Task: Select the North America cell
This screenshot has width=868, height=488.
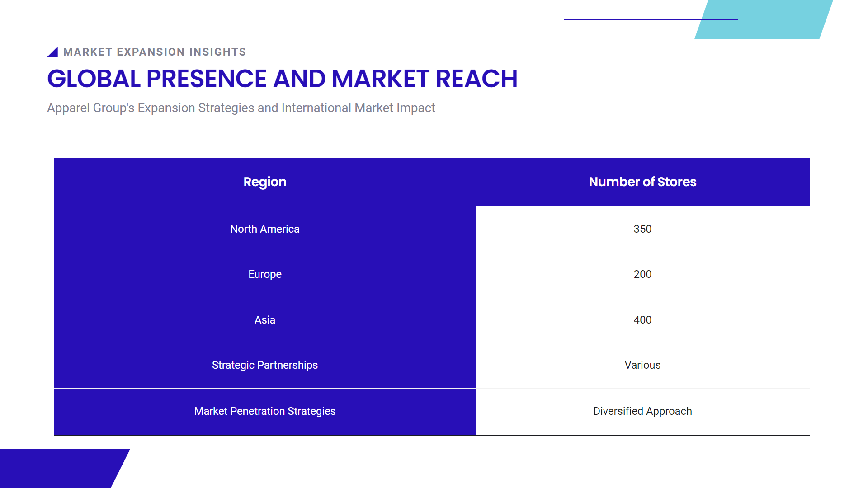Action: (264, 229)
